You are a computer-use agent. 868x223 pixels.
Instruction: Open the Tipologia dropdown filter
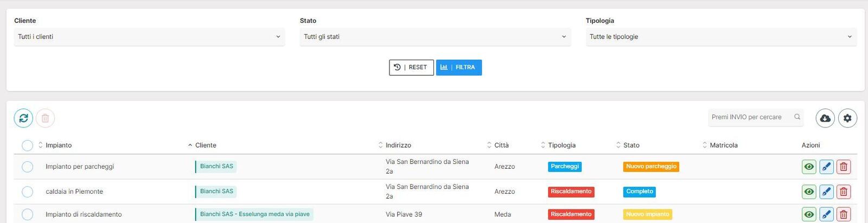[x=721, y=37]
